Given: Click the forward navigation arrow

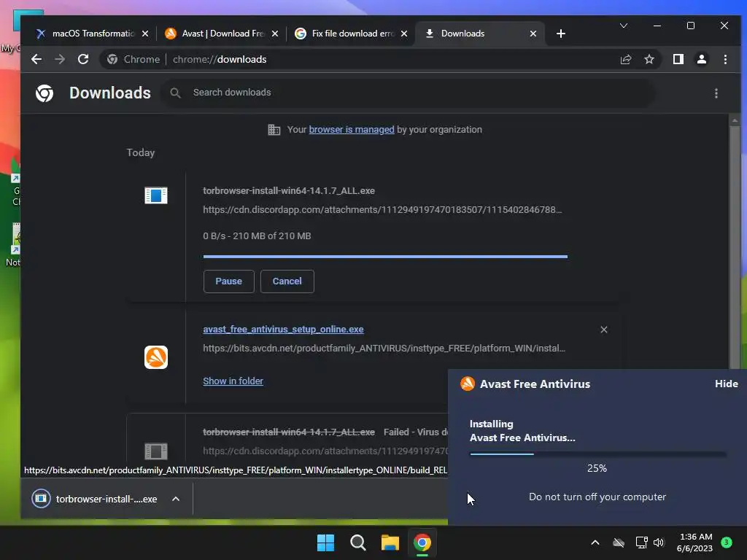Looking at the screenshot, I should point(60,59).
